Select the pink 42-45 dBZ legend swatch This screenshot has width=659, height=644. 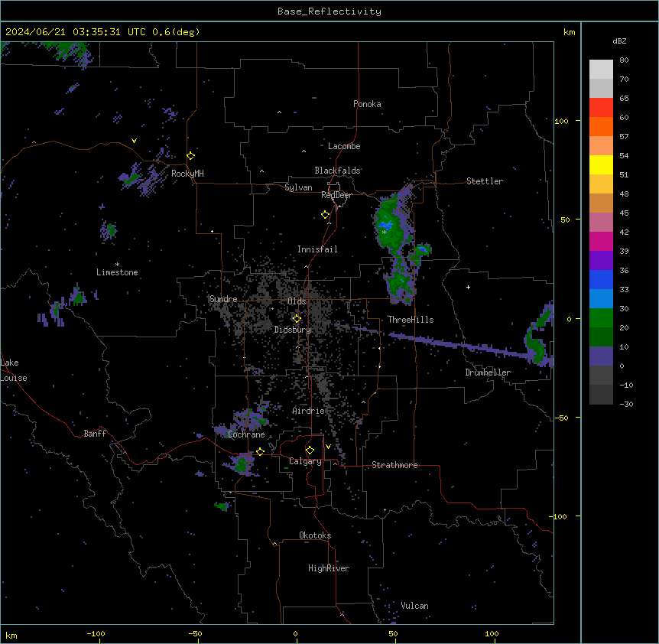(x=601, y=222)
